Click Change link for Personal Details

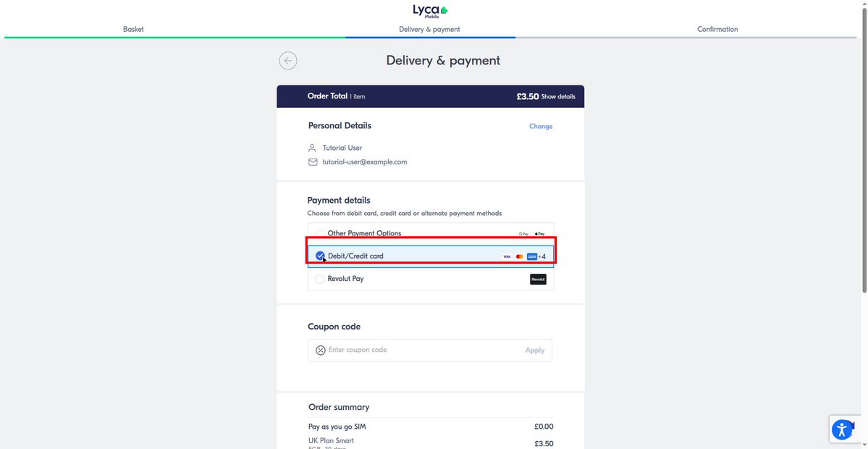point(541,126)
